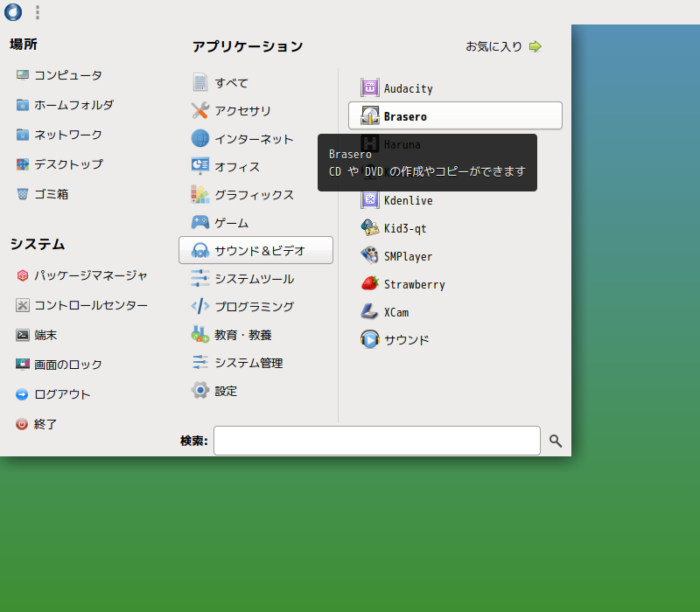Screen dimensions: 700x612
Task: Click the panel handle dots
Action: tap(38, 12)
